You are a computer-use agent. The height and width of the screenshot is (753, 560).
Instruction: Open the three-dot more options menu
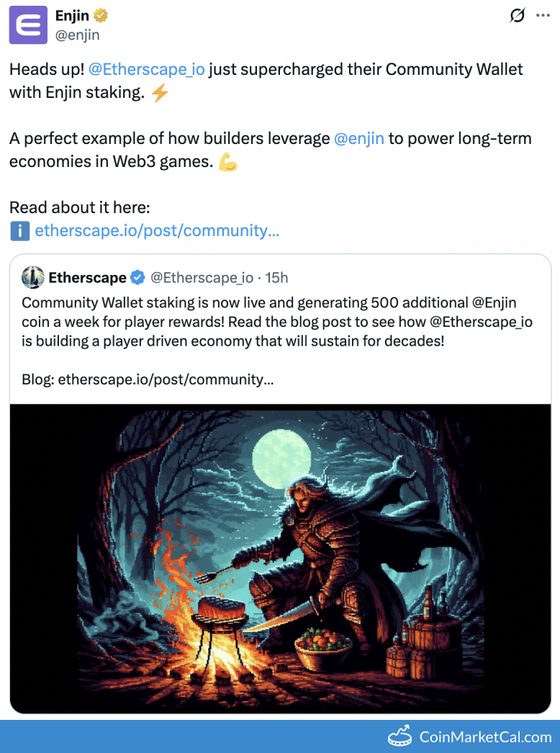point(542,16)
